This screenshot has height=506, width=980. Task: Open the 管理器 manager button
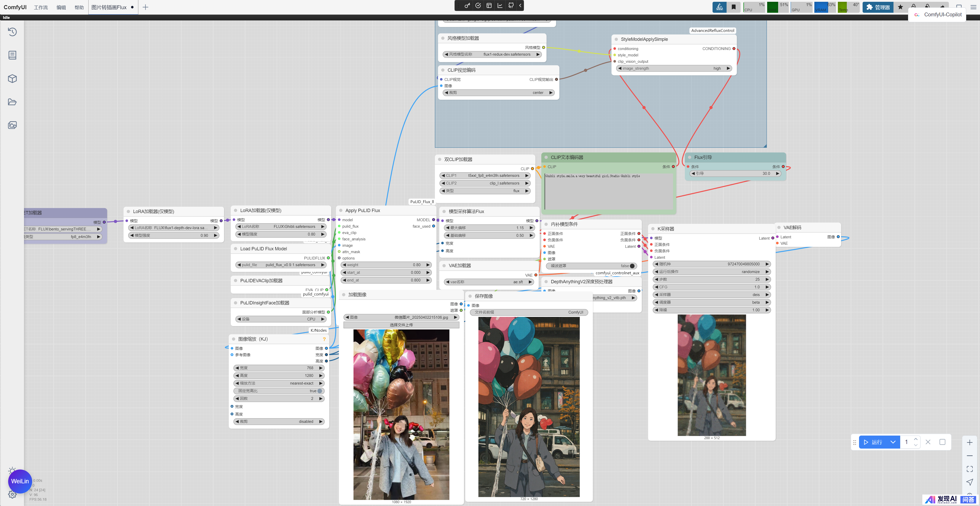tap(878, 7)
